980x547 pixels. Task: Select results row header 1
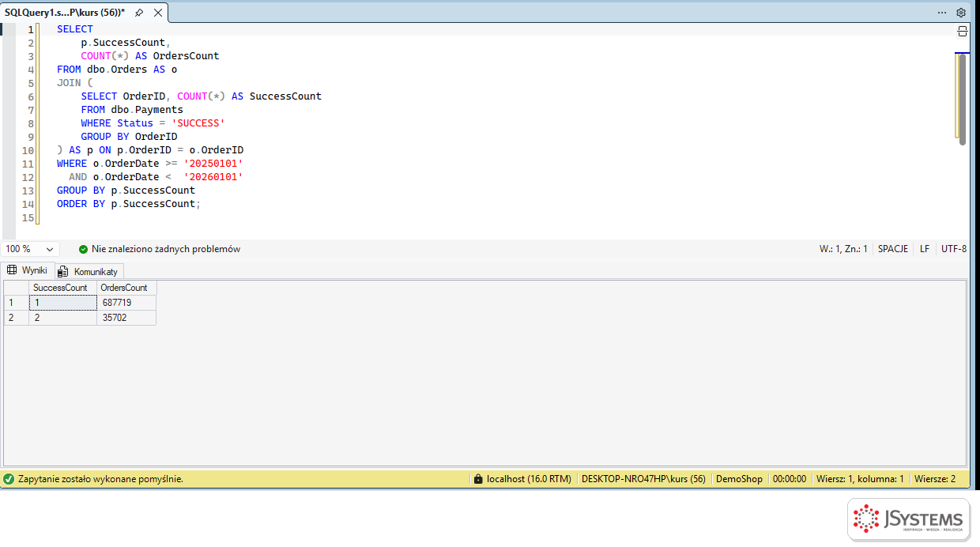(16, 303)
